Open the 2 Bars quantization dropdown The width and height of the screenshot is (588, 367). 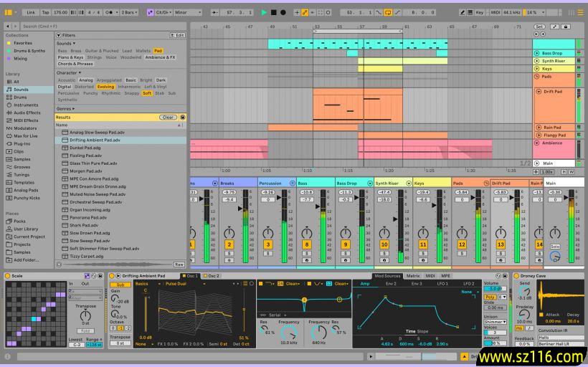point(129,12)
